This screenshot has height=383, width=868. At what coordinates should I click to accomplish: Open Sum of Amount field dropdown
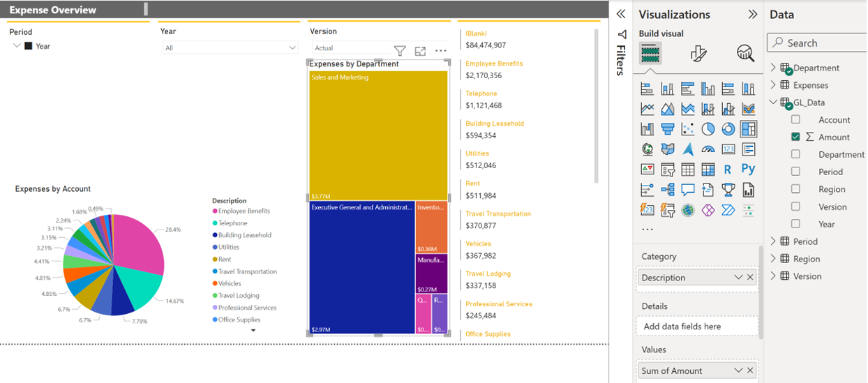[x=738, y=370]
